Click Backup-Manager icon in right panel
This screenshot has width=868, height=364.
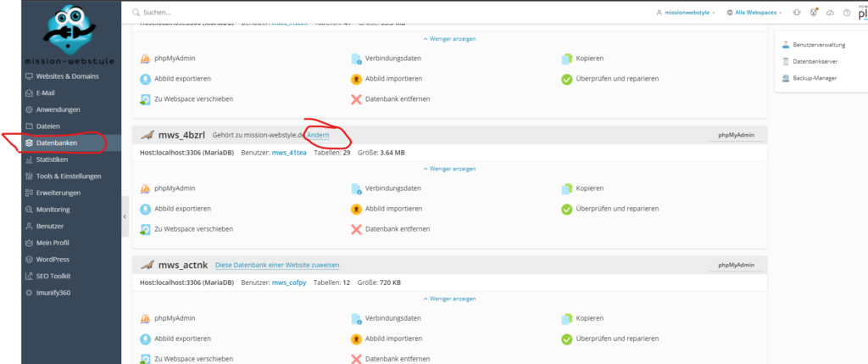786,79
